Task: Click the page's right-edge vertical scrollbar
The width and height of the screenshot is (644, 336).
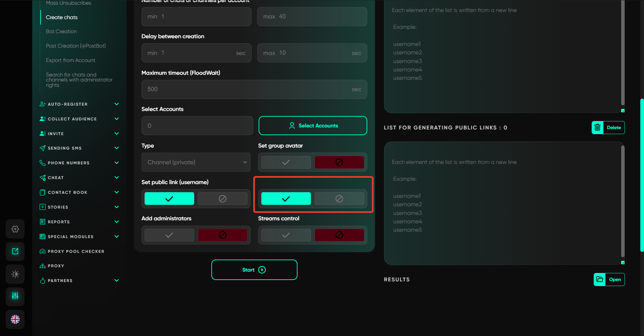Action: coord(642,174)
